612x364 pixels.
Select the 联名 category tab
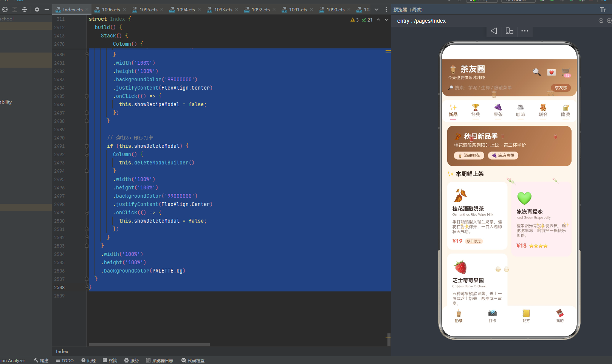(543, 111)
